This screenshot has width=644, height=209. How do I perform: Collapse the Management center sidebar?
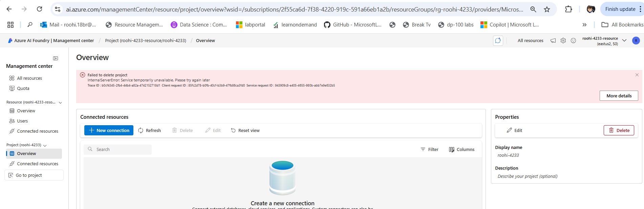(x=56, y=58)
